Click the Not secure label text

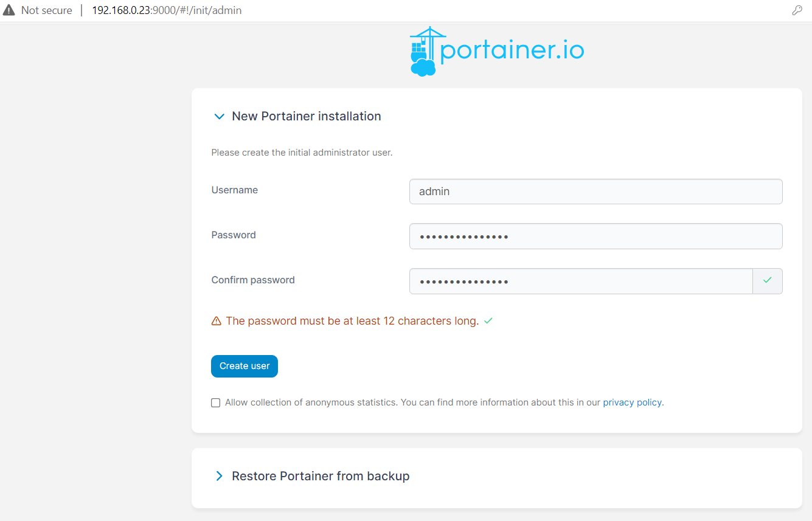coord(46,10)
